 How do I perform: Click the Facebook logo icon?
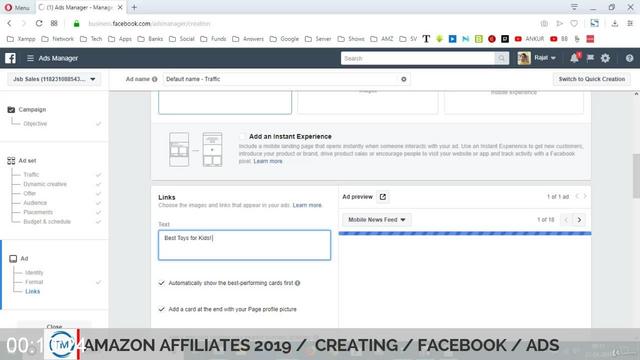11,58
